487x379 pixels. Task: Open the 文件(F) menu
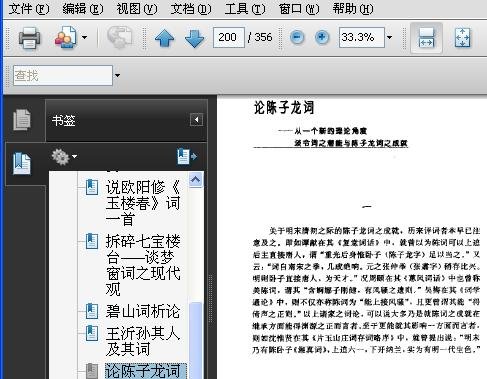click(29, 8)
